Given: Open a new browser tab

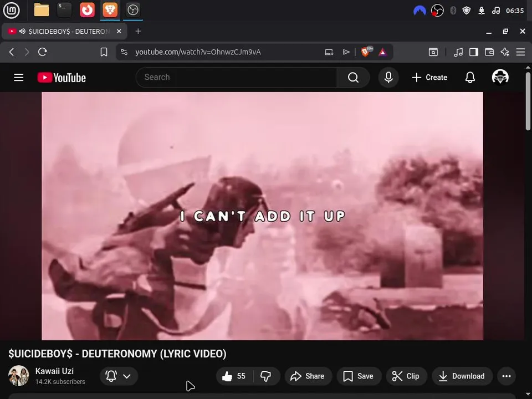Looking at the screenshot, I should point(138,31).
